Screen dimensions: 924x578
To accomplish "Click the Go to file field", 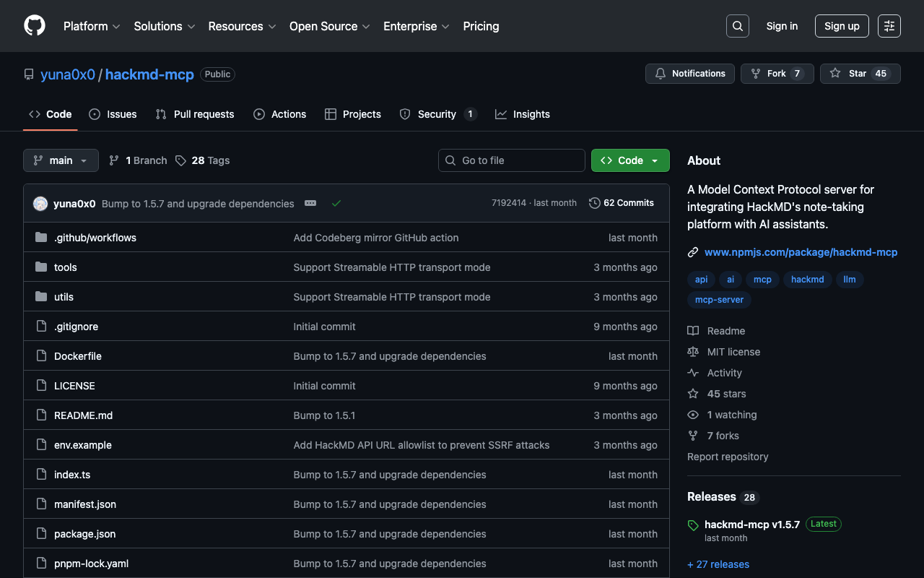I will (x=511, y=160).
